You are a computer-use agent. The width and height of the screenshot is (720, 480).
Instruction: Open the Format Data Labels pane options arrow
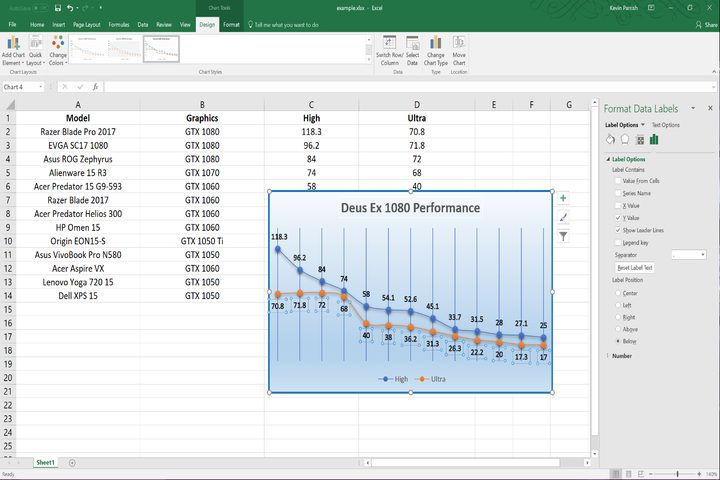[x=693, y=108]
